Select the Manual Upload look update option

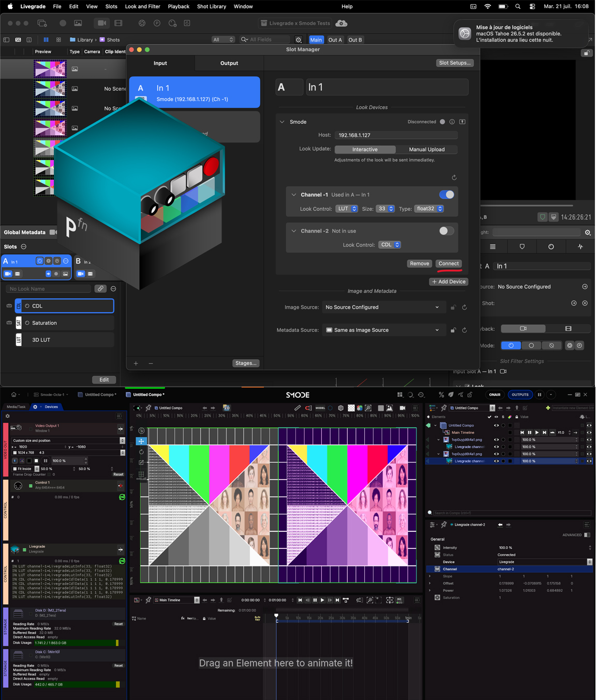pyautogui.click(x=427, y=150)
